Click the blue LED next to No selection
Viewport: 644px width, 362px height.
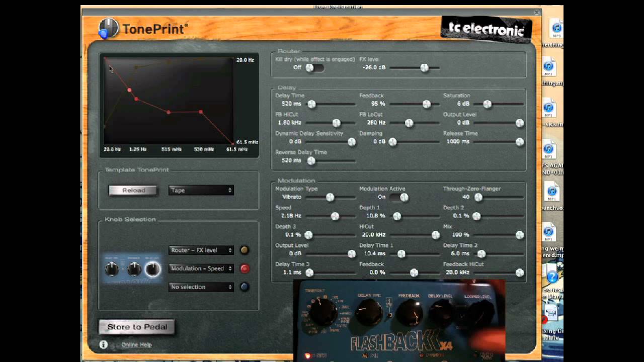pyautogui.click(x=245, y=287)
